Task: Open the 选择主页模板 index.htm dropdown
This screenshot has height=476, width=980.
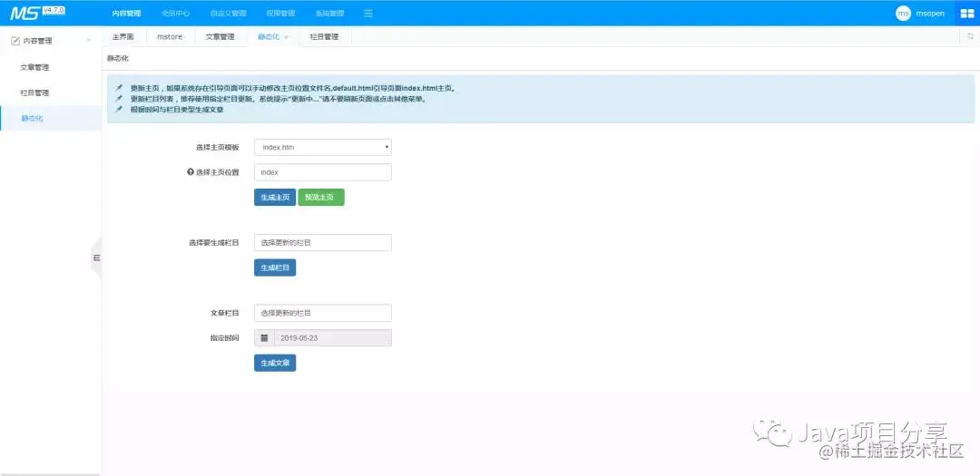Action: tap(322, 148)
